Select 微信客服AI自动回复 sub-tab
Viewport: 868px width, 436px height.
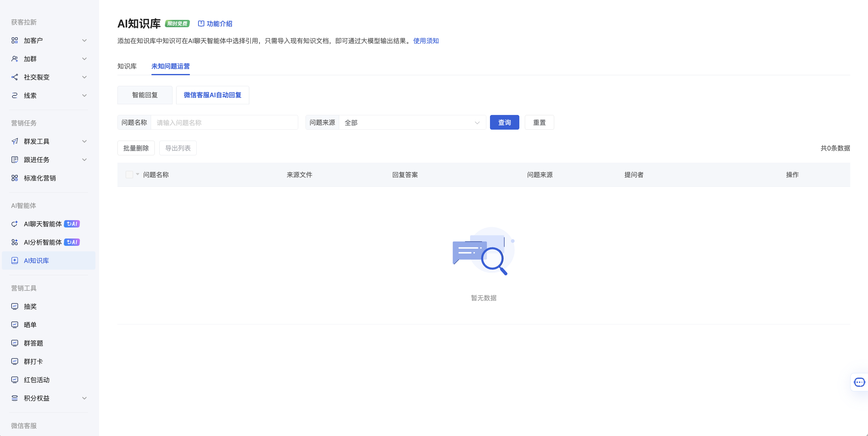point(213,95)
